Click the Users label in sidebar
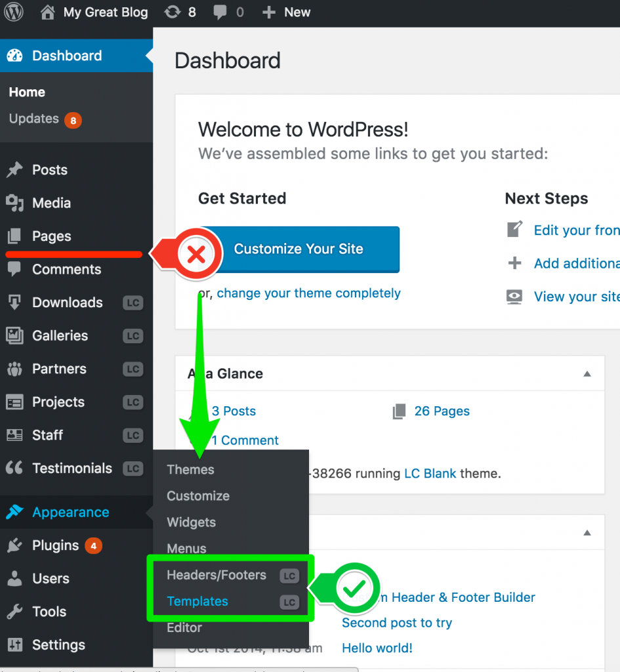The height and width of the screenshot is (672, 620). click(51, 579)
